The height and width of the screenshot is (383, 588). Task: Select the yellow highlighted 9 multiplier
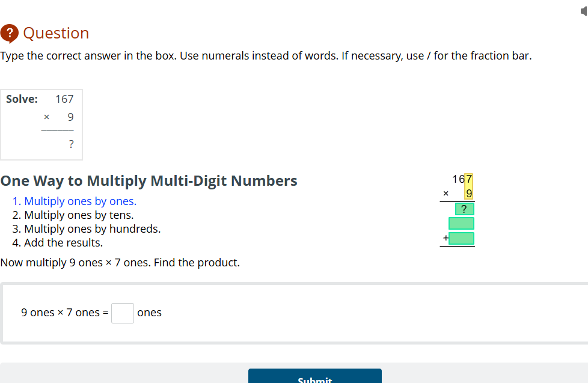coord(468,194)
